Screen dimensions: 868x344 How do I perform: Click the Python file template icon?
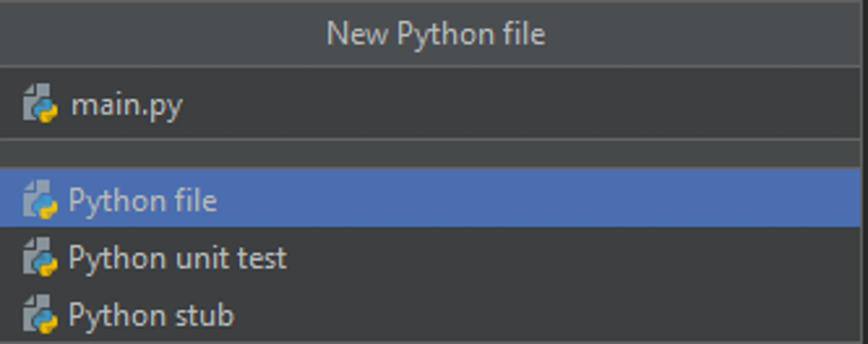(x=40, y=199)
